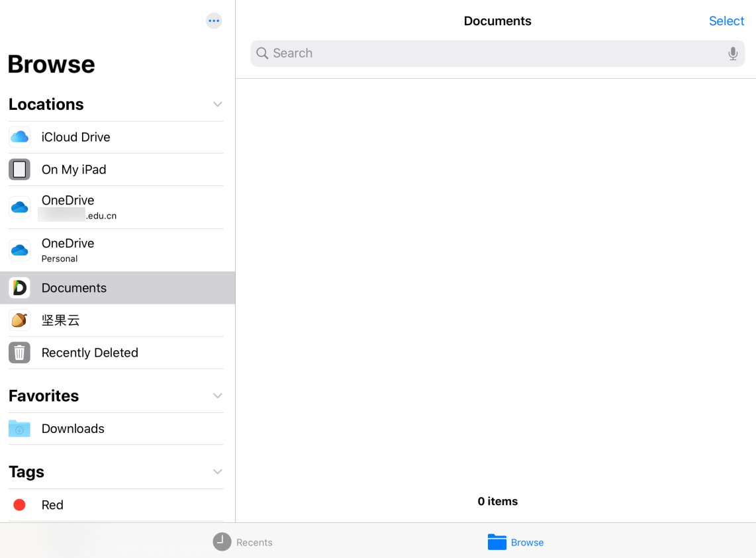
Task: Switch to the Recents tab
Action: pyautogui.click(x=242, y=542)
